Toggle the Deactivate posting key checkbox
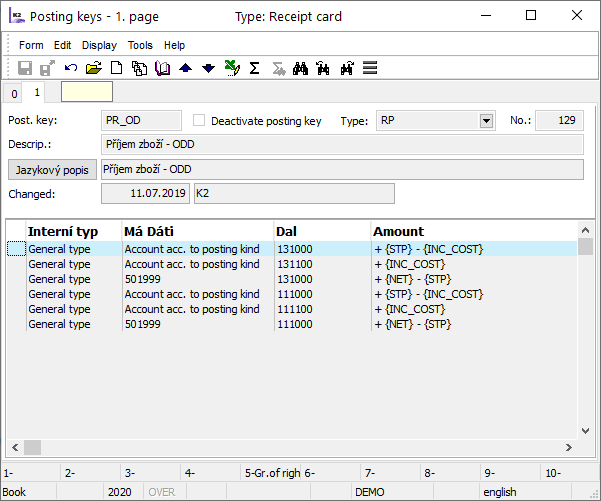 (x=199, y=121)
